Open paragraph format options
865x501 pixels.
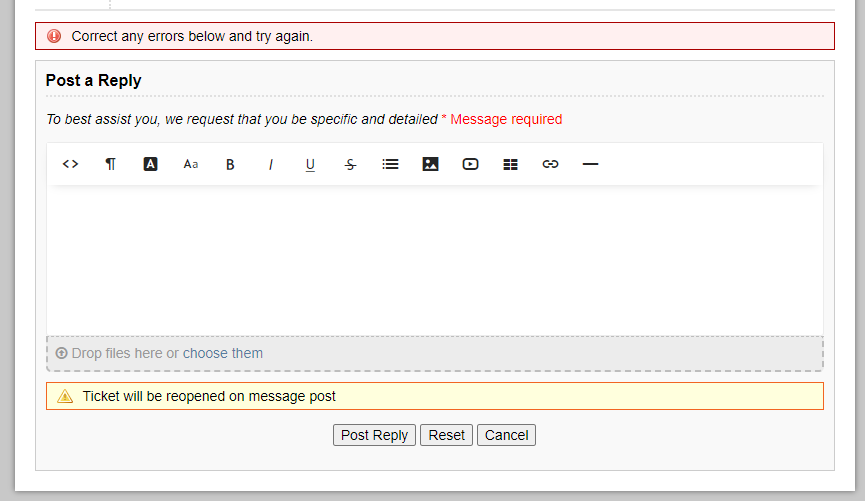point(110,164)
